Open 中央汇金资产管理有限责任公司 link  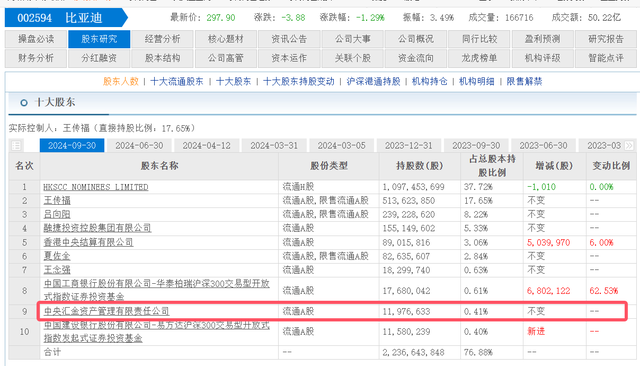tap(107, 311)
